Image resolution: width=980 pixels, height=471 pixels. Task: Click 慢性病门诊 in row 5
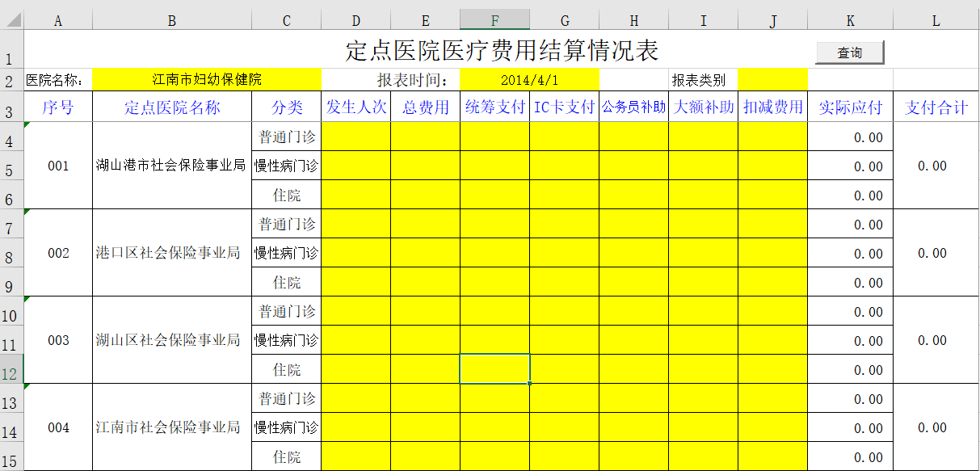[x=287, y=166]
